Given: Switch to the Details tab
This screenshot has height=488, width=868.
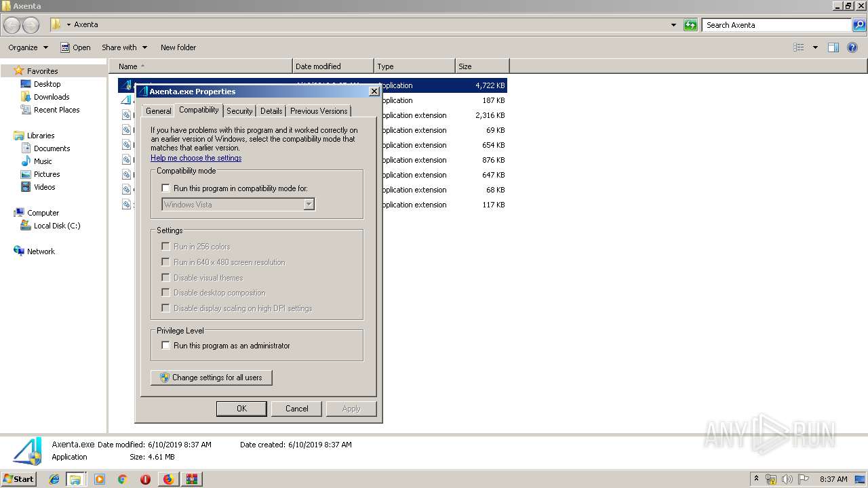Looking at the screenshot, I should coord(271,111).
